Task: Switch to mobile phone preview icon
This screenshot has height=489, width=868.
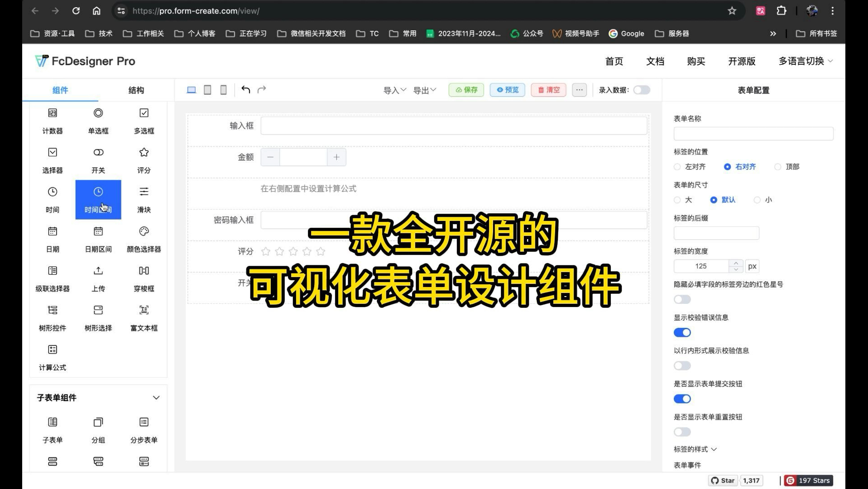Action: [223, 90]
